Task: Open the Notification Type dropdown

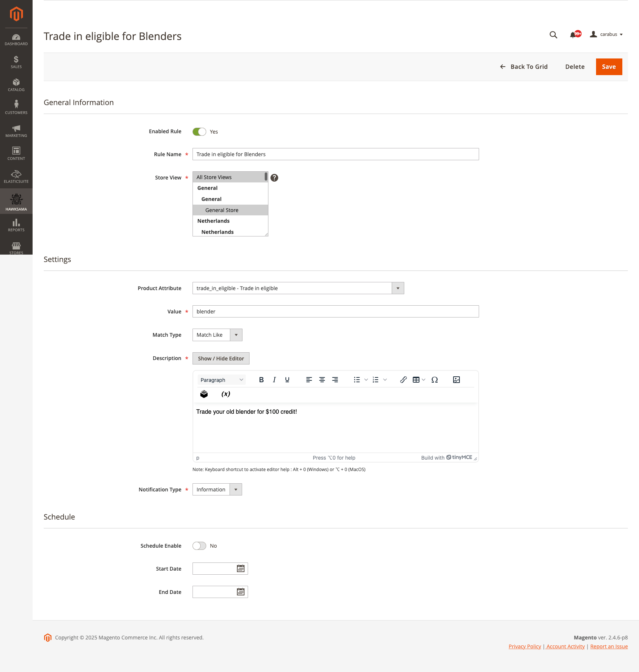Action: click(x=235, y=490)
